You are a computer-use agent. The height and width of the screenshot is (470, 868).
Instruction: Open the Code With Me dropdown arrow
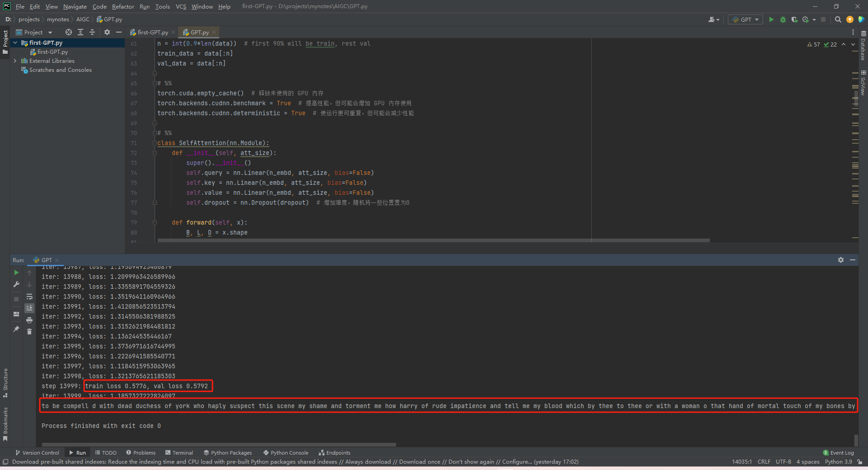pos(718,19)
